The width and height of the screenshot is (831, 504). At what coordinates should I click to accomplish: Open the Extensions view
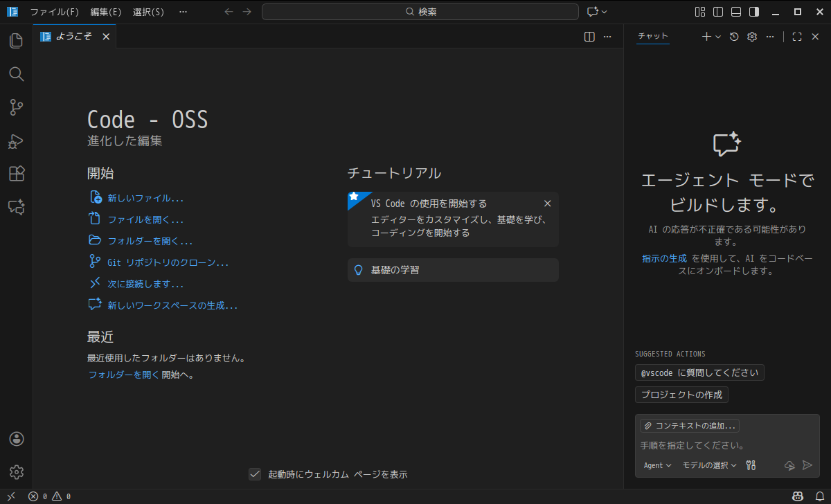pyautogui.click(x=17, y=174)
